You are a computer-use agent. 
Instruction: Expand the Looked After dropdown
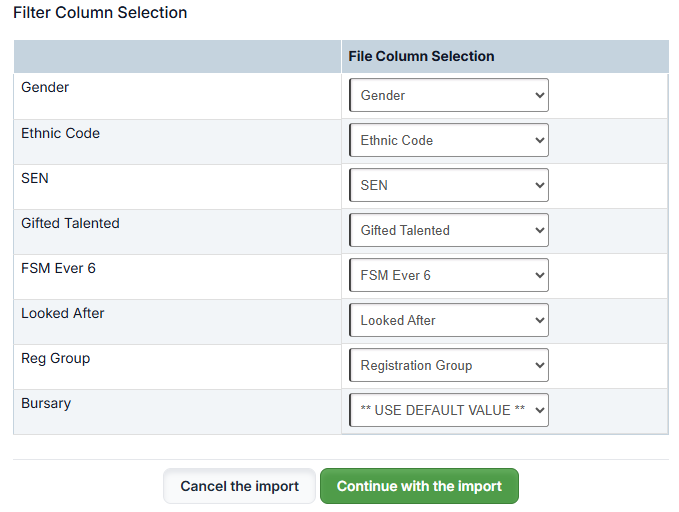pyautogui.click(x=448, y=321)
